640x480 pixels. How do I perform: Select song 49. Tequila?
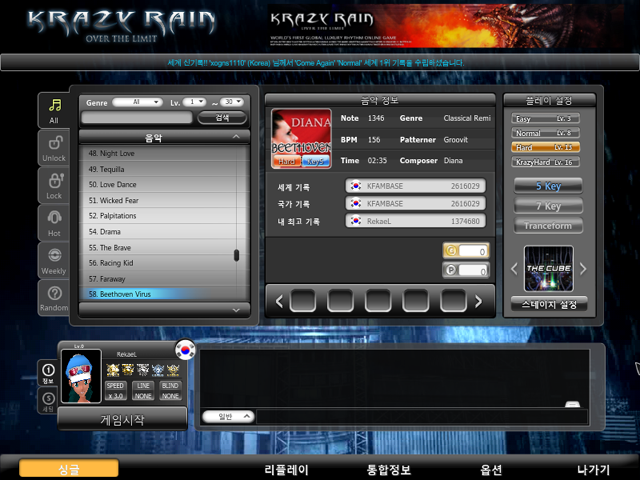pyautogui.click(x=164, y=169)
